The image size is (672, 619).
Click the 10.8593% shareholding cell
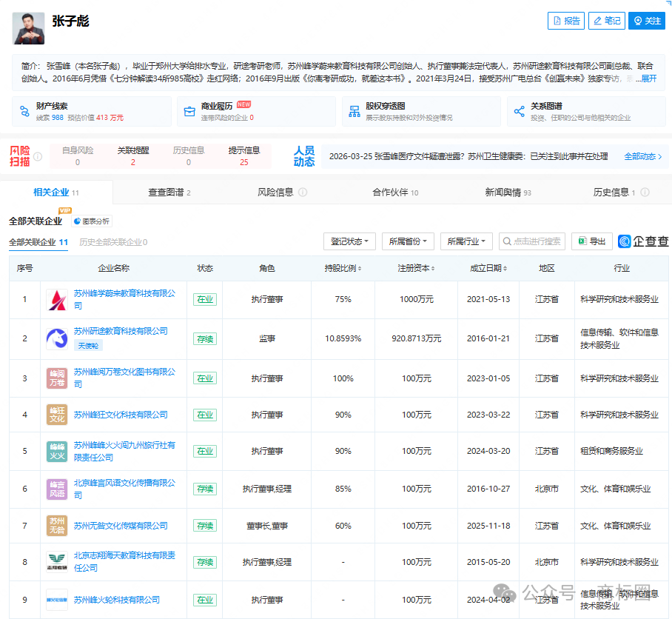point(343,338)
